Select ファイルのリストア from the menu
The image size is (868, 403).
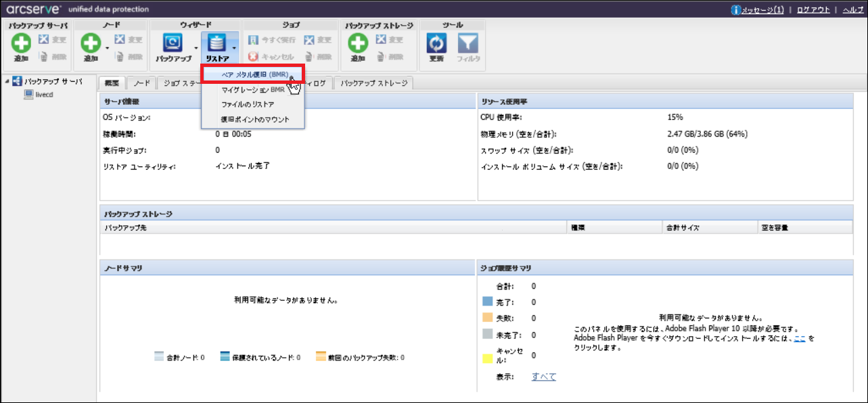[x=253, y=104]
